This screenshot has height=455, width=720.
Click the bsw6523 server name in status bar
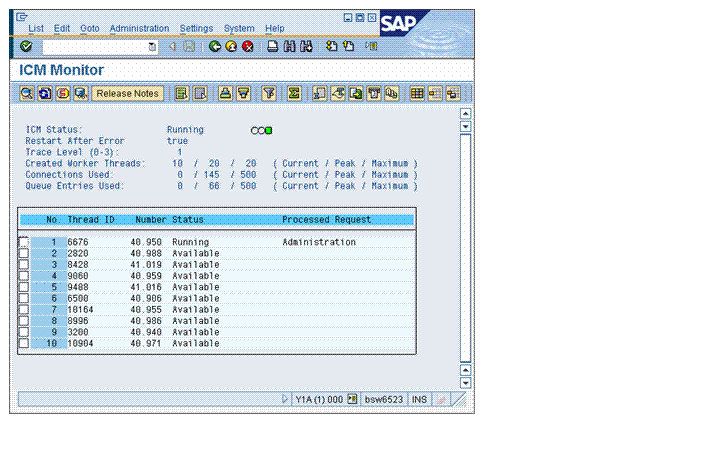point(383,399)
